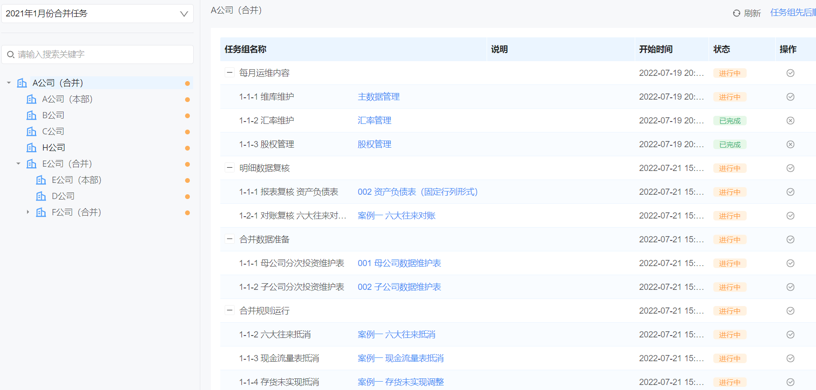The image size is (816, 390).
Task: Select A公司（本部）in the company tree
Action: point(67,99)
